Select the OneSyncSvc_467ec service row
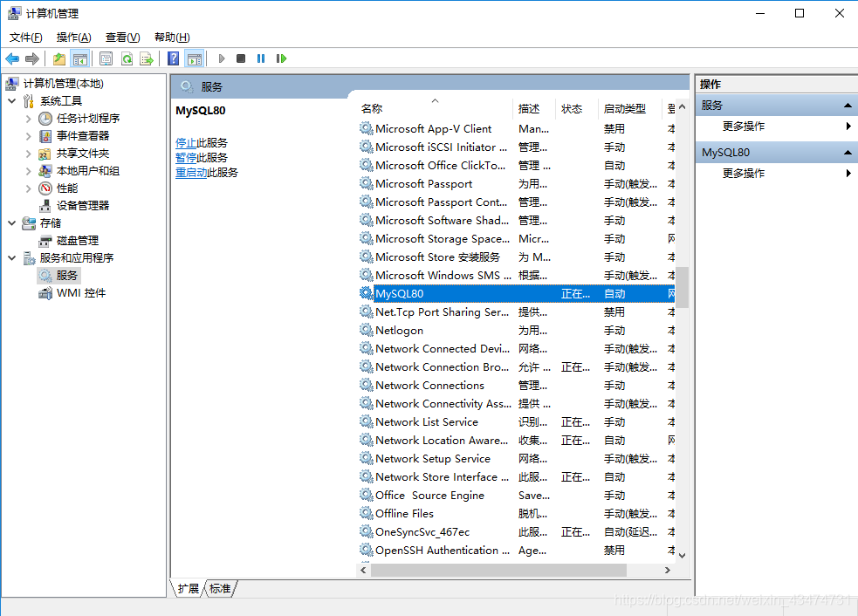This screenshot has width=858, height=616. [x=517, y=531]
